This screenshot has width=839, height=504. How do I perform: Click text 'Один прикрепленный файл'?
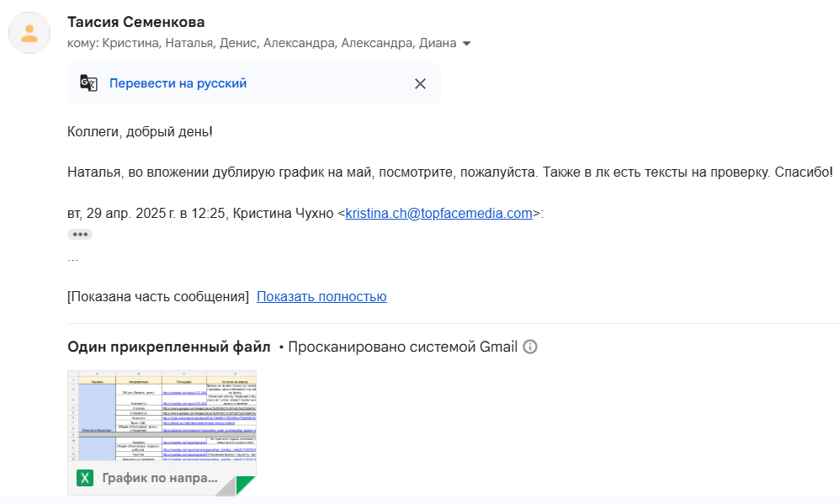pyautogui.click(x=169, y=347)
